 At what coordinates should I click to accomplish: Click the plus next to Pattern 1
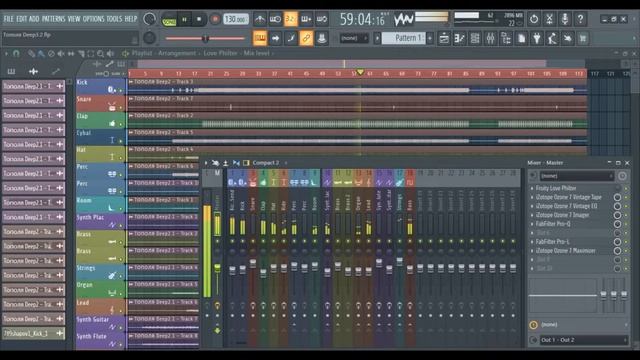tap(430, 38)
